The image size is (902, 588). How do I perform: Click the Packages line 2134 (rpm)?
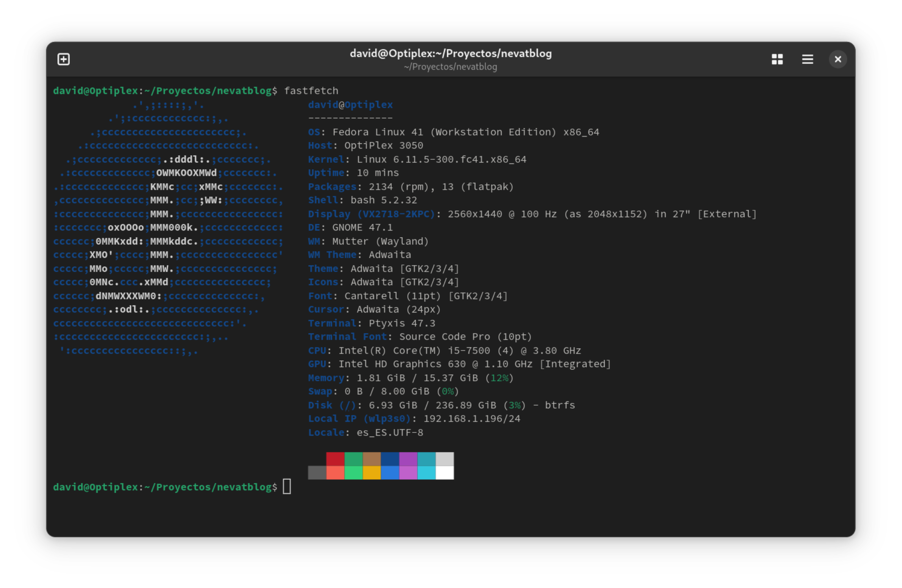coord(411,187)
